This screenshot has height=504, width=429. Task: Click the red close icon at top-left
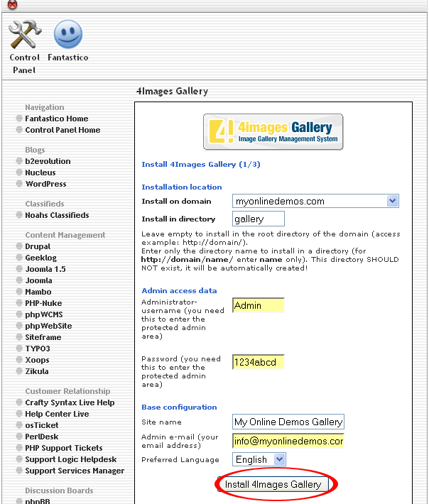[12, 4]
